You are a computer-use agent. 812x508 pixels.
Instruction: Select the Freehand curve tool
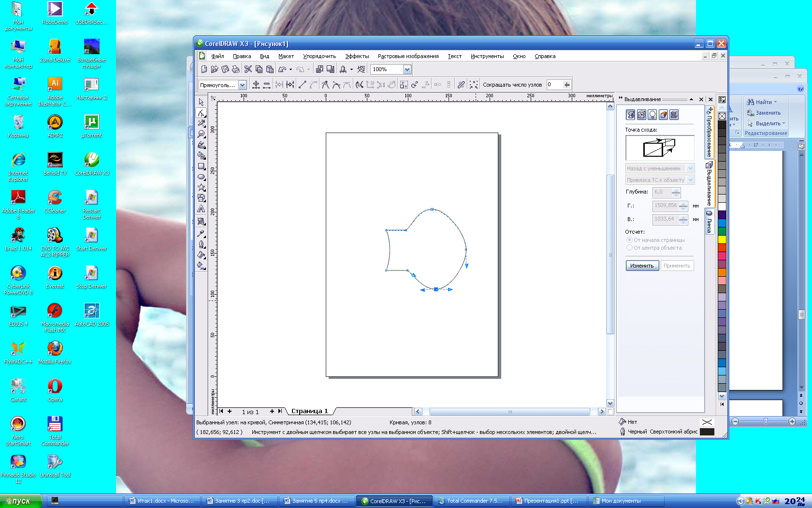pyautogui.click(x=202, y=145)
